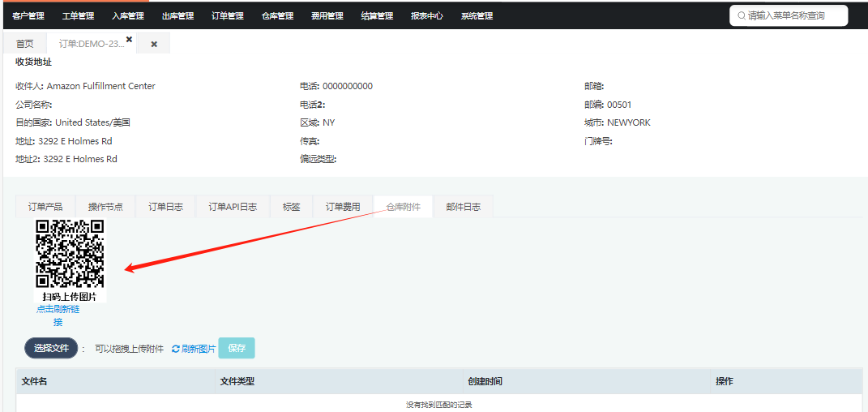Click the 点击刷新链接 link
The height and width of the screenshot is (412, 868).
[x=58, y=315]
